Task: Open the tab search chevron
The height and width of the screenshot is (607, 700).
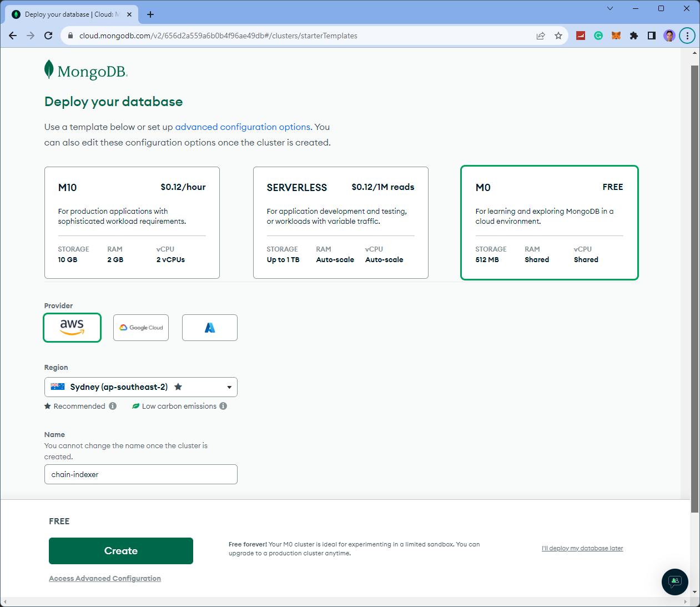Action: pyautogui.click(x=610, y=8)
